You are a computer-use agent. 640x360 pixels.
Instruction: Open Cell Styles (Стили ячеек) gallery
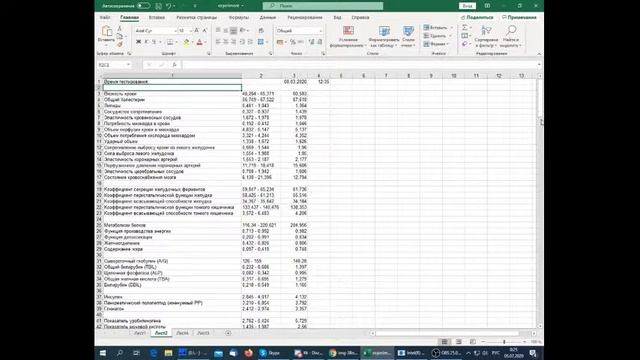click(x=408, y=37)
